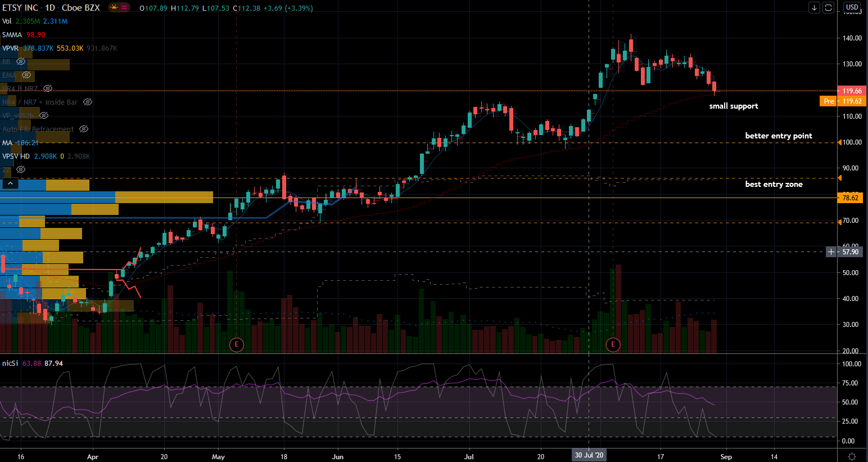Click the pink wave data-mode icon
This screenshot has height=462, width=868.
(x=125, y=8)
